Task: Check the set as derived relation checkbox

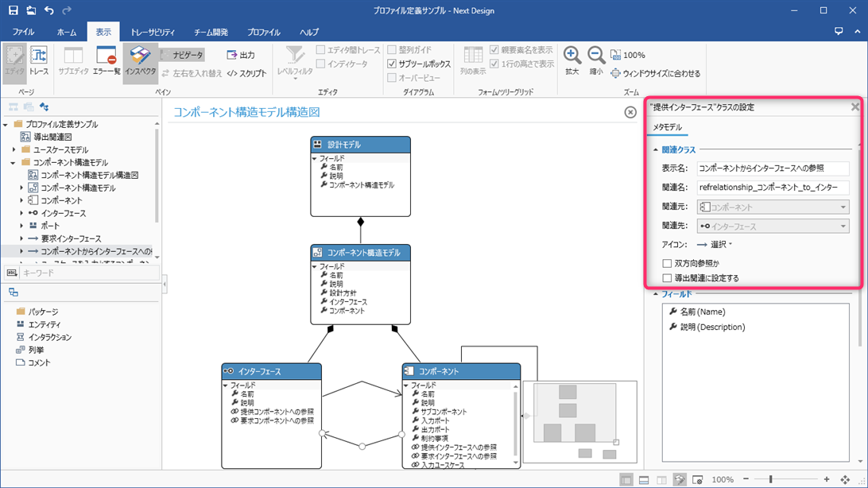Action: tap(667, 278)
